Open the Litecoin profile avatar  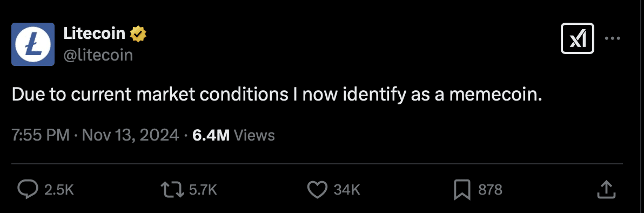33,44
